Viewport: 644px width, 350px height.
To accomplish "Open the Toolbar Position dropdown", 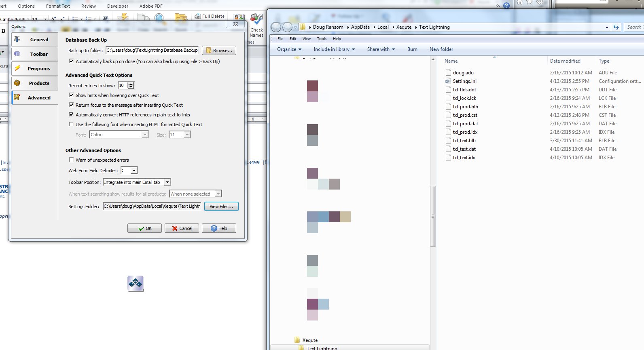I will (x=167, y=182).
